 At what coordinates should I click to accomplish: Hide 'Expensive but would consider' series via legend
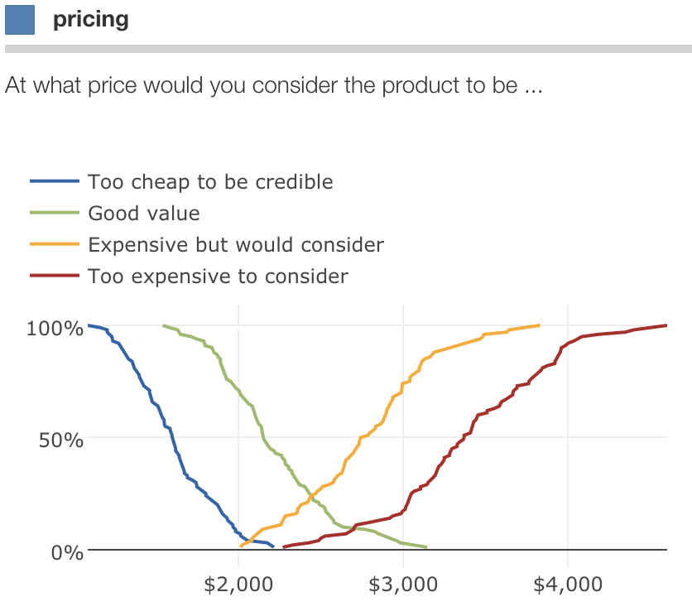click(236, 244)
